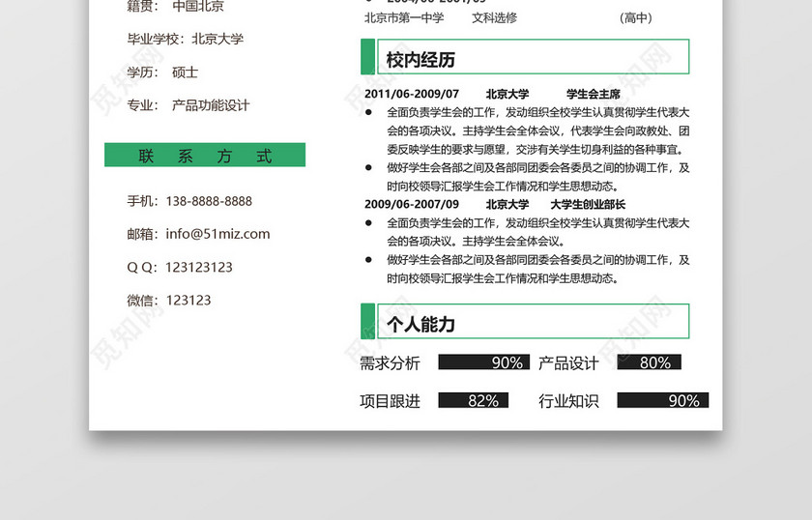Select the 毕业学校：北京大学 line
This screenshot has height=520, width=812.
[x=186, y=39]
